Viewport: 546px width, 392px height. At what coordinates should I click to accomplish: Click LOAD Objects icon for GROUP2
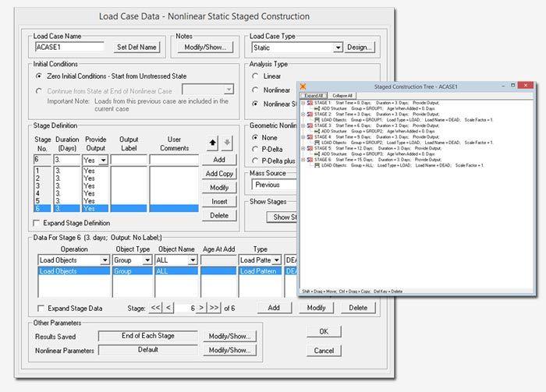317,143
